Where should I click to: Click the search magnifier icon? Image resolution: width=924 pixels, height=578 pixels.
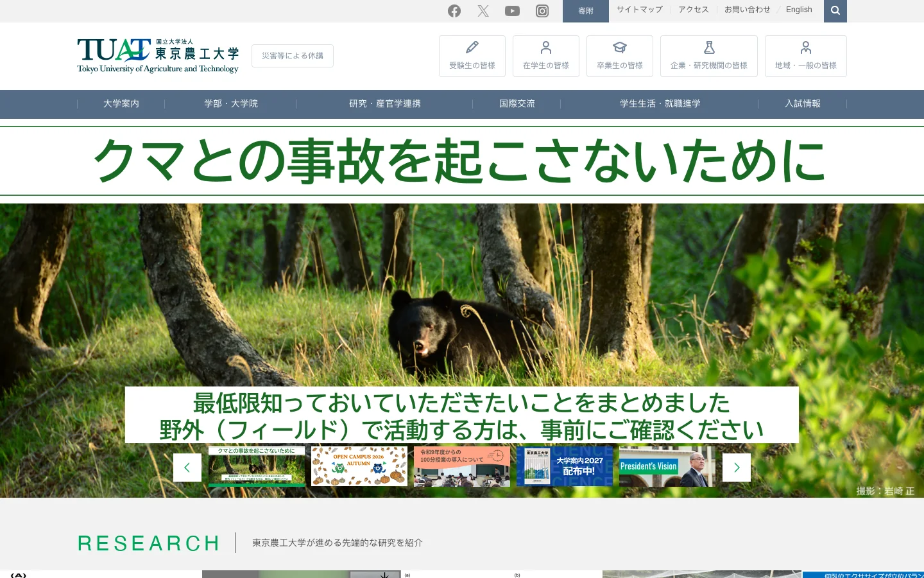tap(835, 11)
